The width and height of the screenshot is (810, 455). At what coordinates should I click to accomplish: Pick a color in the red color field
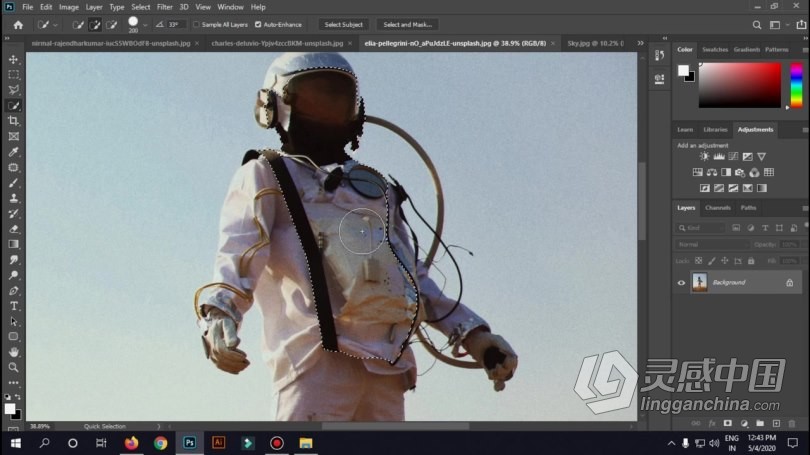[x=740, y=85]
